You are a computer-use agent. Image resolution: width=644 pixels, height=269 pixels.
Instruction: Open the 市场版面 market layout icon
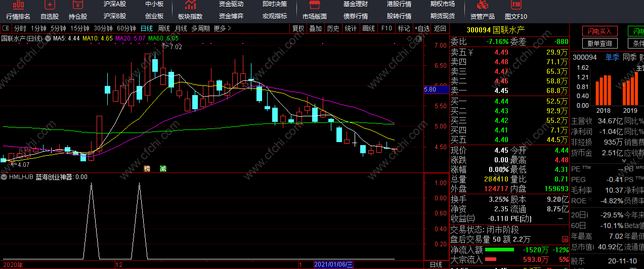pyautogui.click(x=315, y=10)
